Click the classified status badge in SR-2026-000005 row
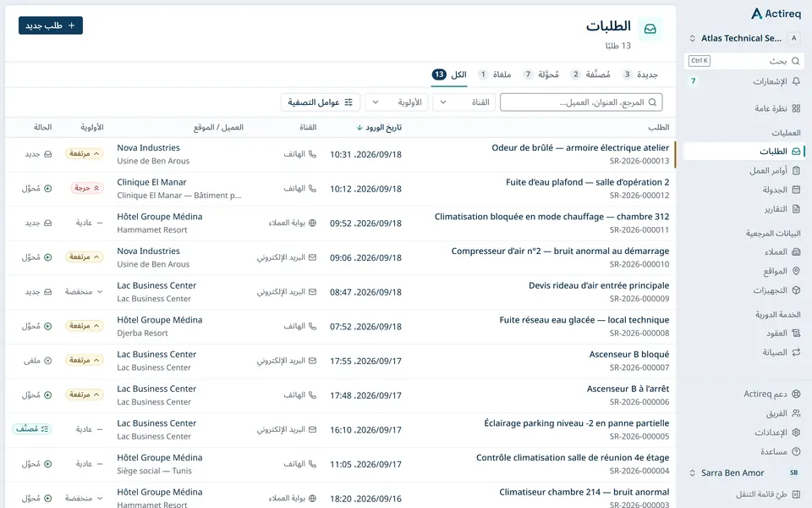This screenshot has height=508, width=812. pyautogui.click(x=31, y=428)
